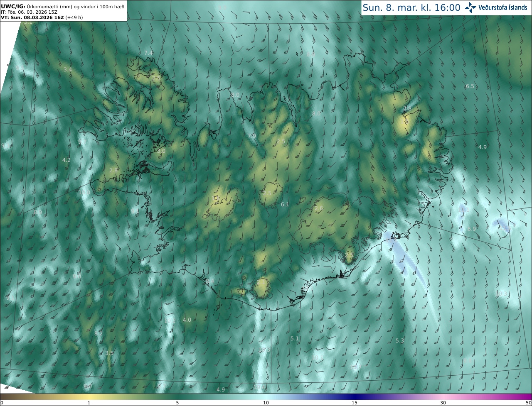The height and width of the screenshot is (406, 532).
Task: Click the colorbar tick label '10'
Action: [x=266, y=403]
